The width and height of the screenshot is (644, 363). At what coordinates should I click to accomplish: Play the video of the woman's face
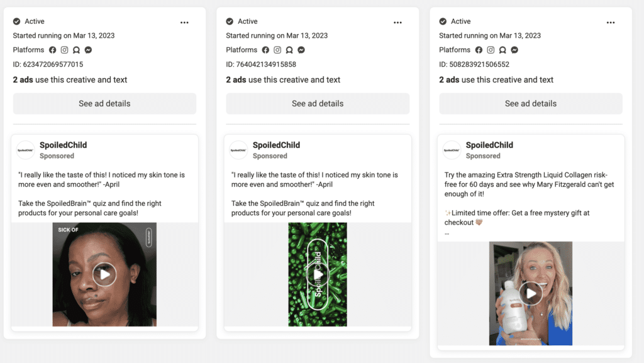[104, 274]
